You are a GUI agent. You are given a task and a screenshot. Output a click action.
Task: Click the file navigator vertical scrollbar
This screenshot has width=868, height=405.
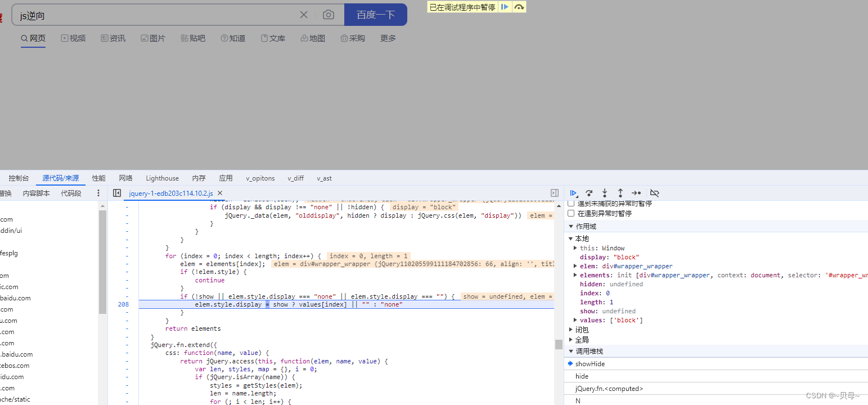102,262
